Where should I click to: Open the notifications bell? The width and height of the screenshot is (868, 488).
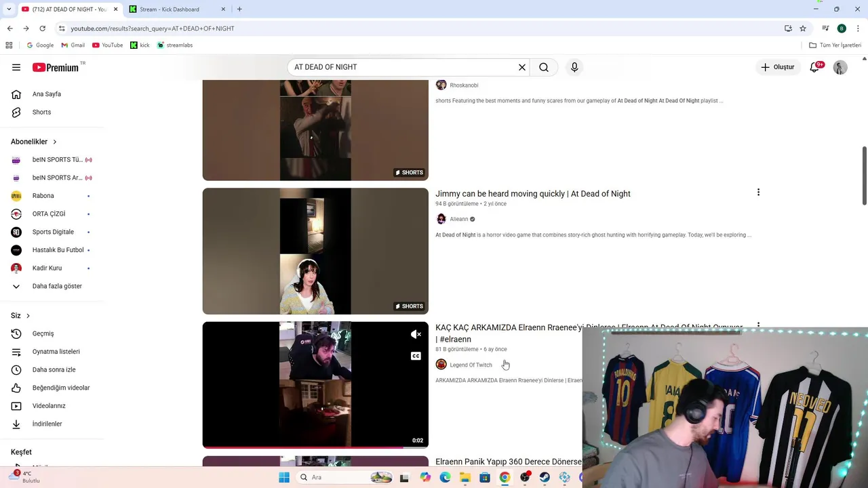[x=815, y=67]
